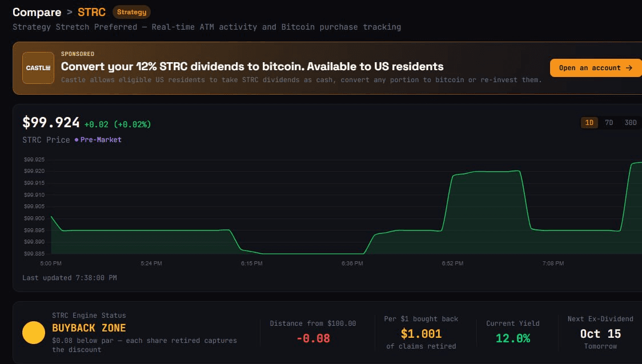Open the Compare breadcrumb link
Viewport: 642px width, 364px height.
tap(37, 13)
